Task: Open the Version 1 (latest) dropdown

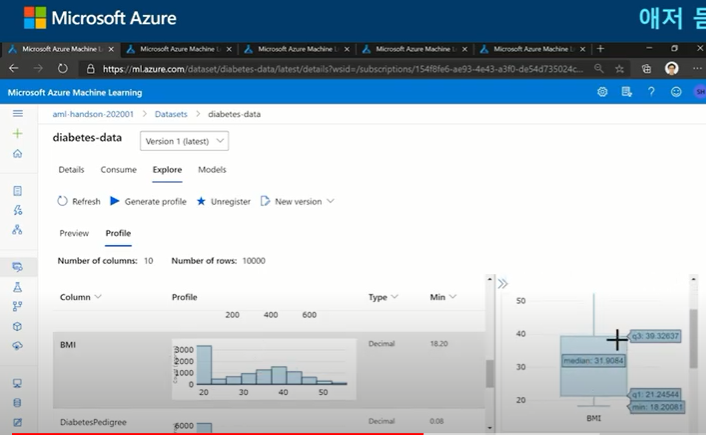Action: tap(184, 141)
